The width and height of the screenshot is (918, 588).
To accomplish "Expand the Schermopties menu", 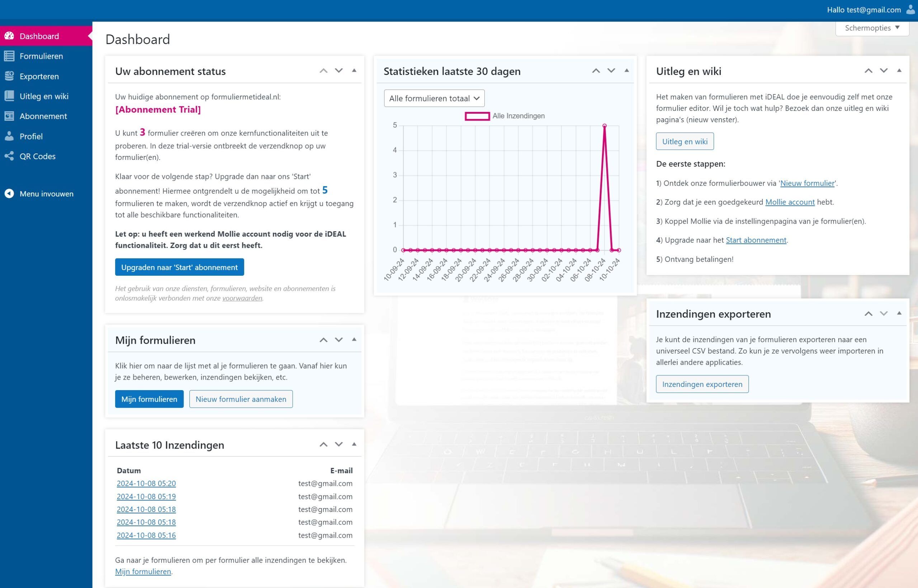I will [x=872, y=28].
